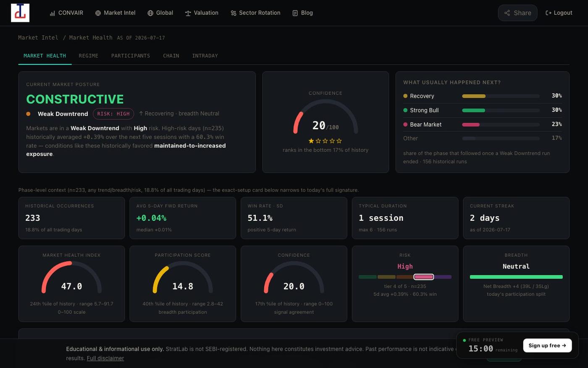The image size is (588, 368).
Task: Click the Share button
Action: [517, 13]
